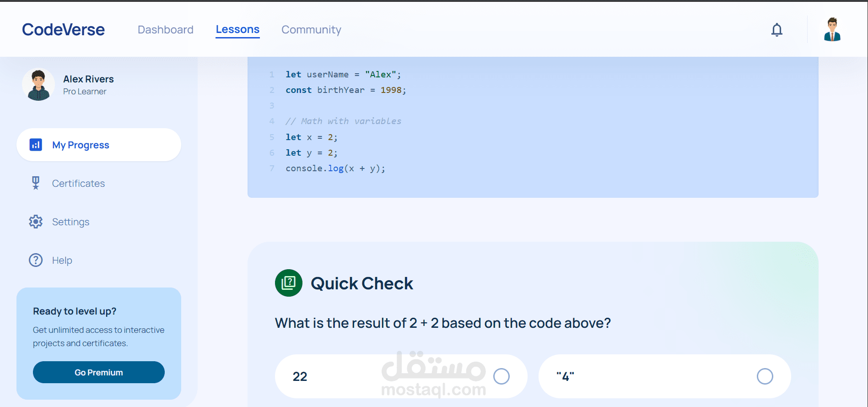This screenshot has height=407, width=868.
Task: Click the CodeVerse logo
Action: tap(63, 30)
